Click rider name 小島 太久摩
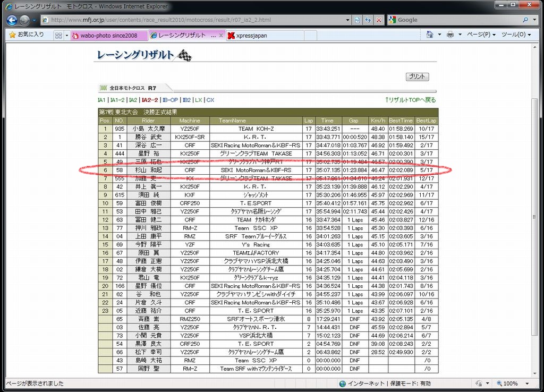544x392 pixels. point(149,129)
